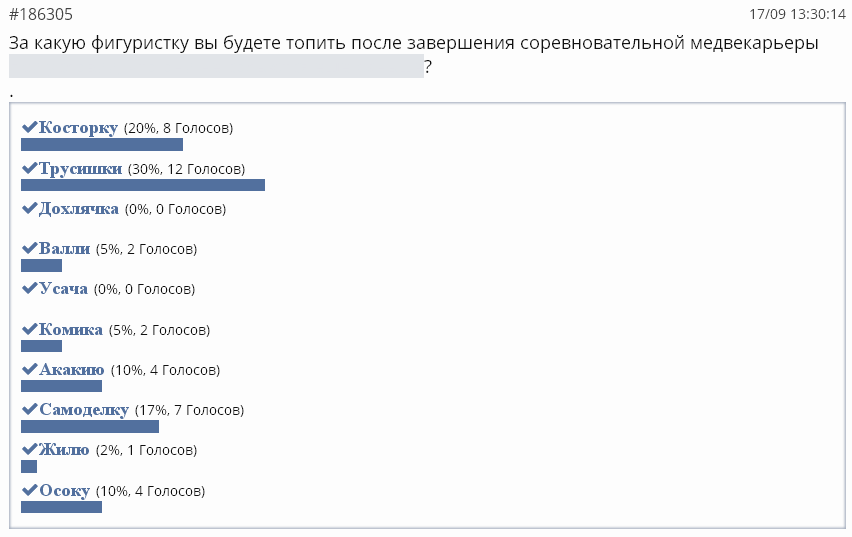Open post number #186305
Viewport: 852px width, 537px height.
coord(40,15)
